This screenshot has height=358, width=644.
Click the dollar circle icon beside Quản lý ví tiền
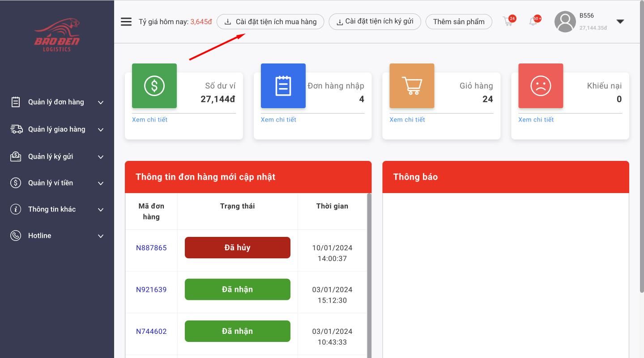tap(16, 183)
